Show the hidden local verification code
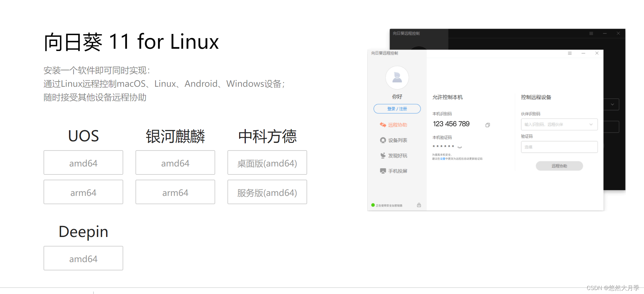 tap(459, 147)
